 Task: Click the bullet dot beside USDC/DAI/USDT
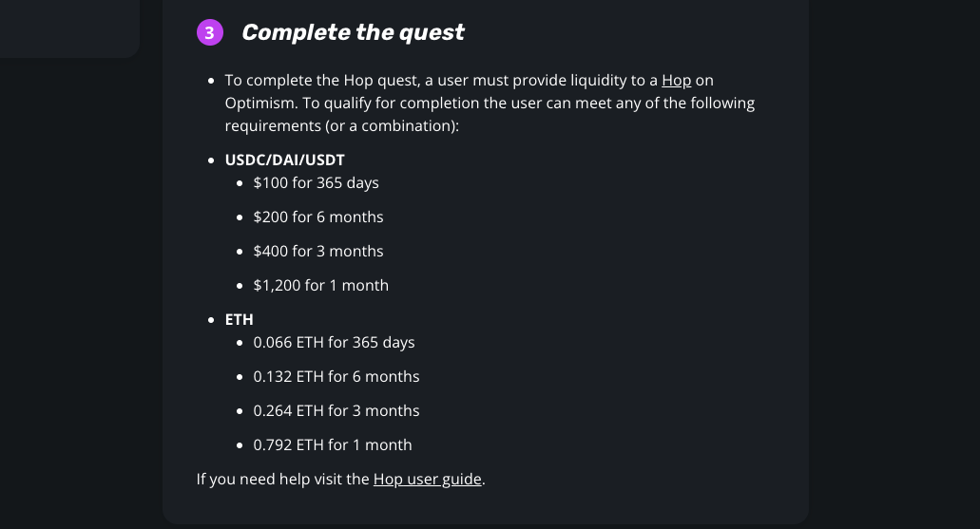[211, 161]
